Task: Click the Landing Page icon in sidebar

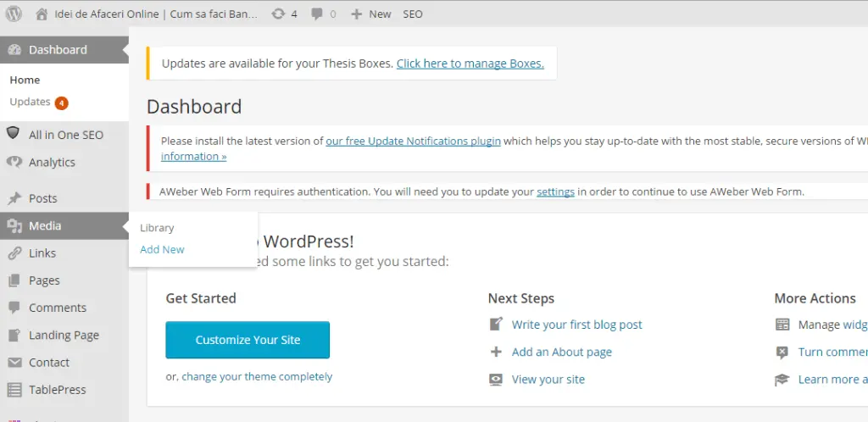Action: pos(14,336)
